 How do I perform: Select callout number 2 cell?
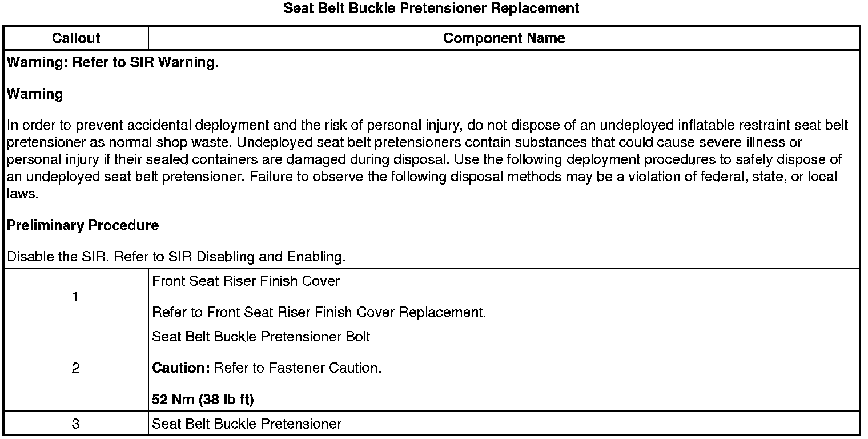(76, 368)
